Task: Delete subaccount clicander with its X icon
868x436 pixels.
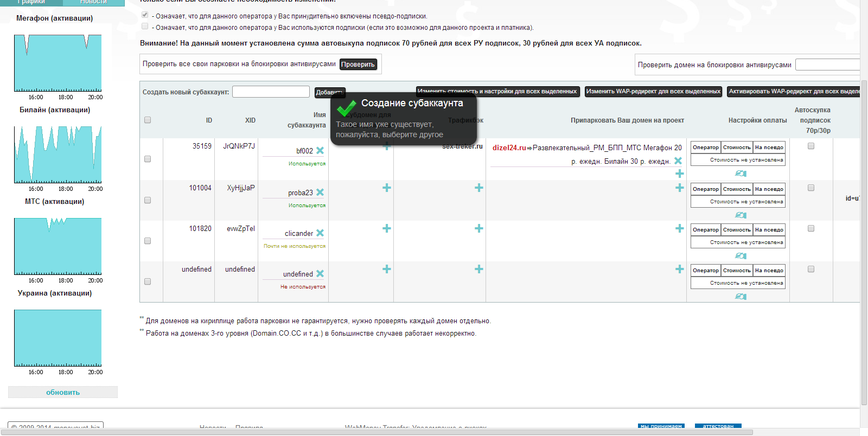Action: click(320, 233)
